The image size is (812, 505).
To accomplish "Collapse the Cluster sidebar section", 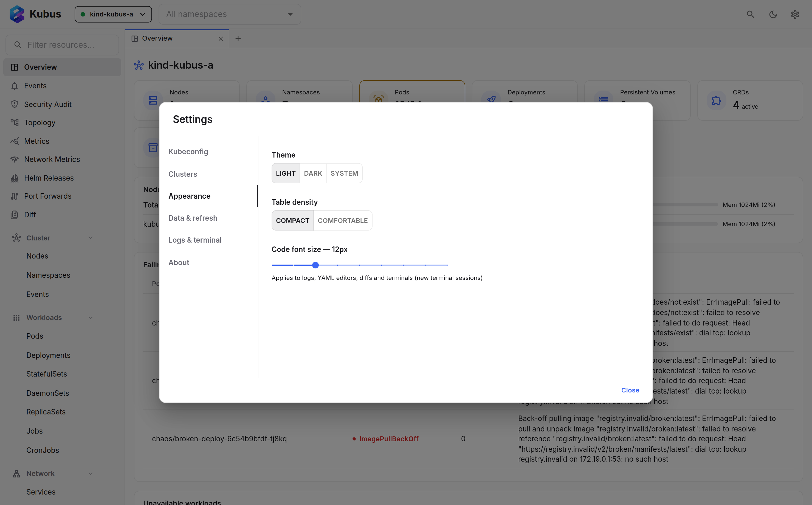I will coord(91,238).
